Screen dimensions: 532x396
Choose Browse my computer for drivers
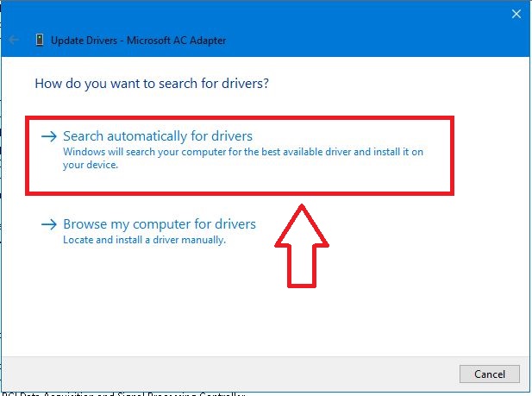(160, 224)
